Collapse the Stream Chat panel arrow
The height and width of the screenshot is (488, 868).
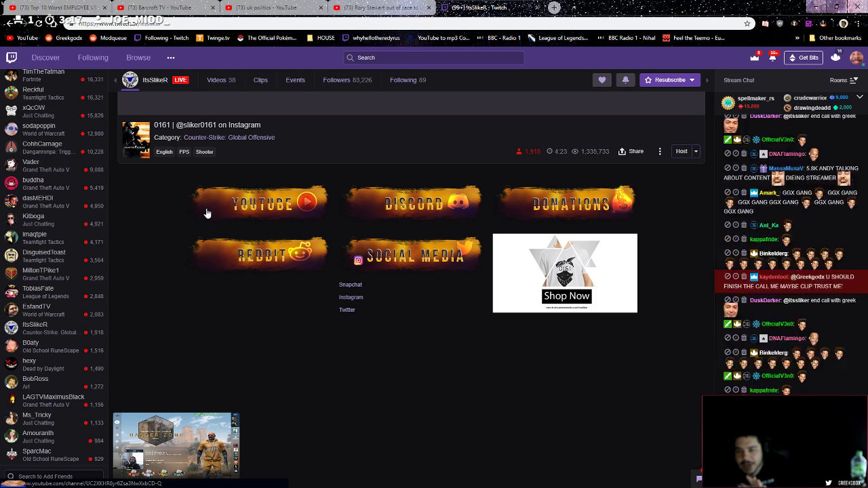(707, 80)
